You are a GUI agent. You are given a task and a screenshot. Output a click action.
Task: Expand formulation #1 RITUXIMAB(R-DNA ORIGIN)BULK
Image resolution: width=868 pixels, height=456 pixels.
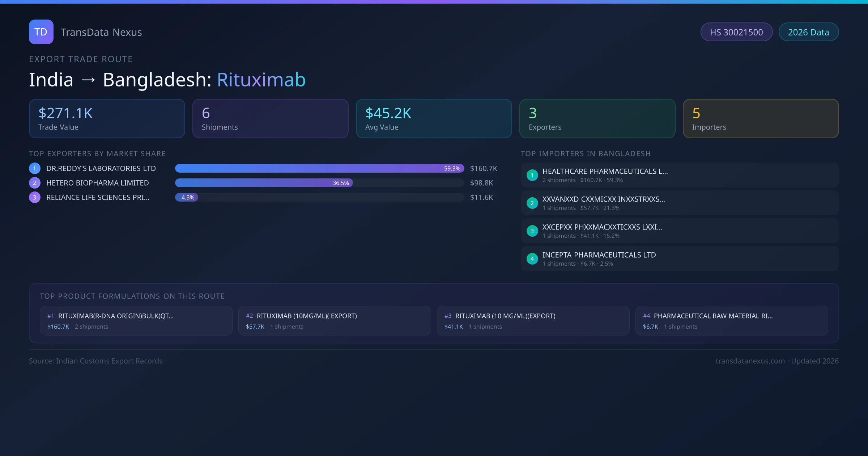[x=136, y=320]
